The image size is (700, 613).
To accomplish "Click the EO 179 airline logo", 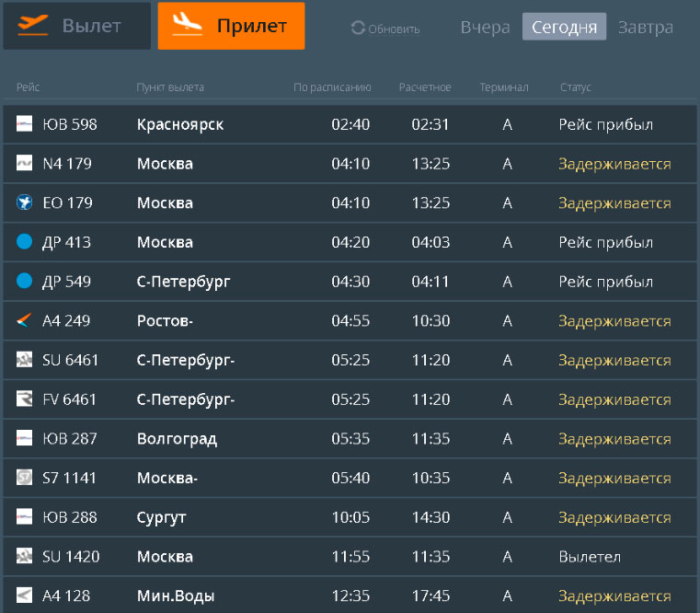I will tap(25, 202).
